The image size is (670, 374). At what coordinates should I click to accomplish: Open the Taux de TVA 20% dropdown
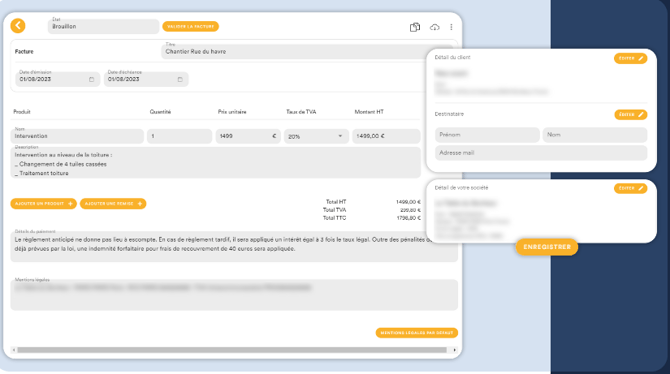[x=316, y=136]
